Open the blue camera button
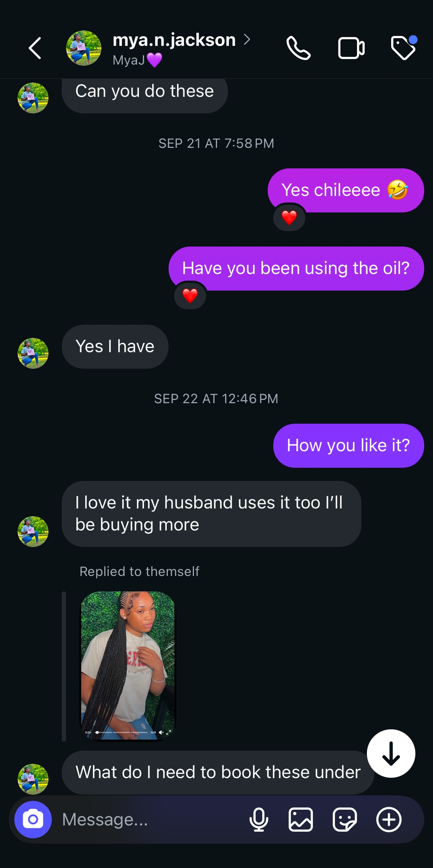 coord(33,819)
